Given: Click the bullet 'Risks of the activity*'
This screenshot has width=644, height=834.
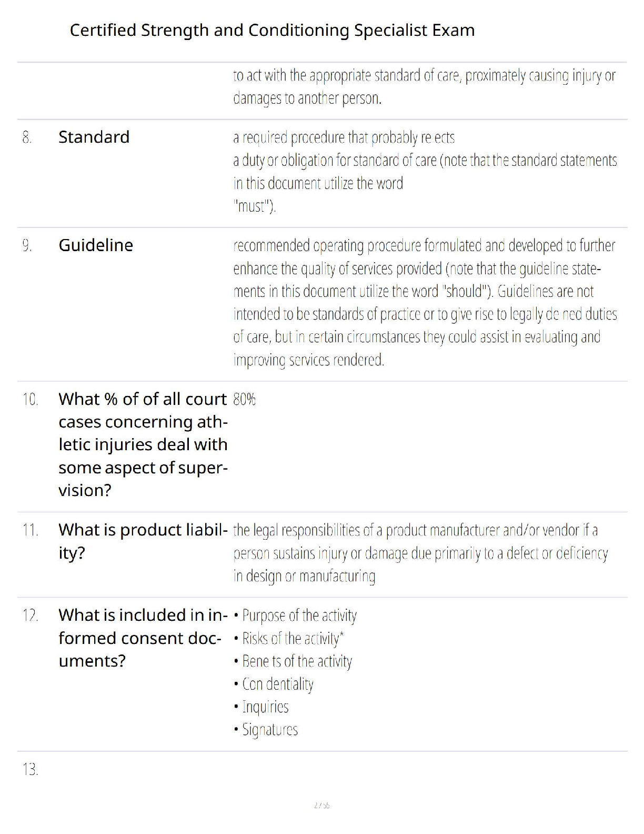Looking at the screenshot, I should click(x=293, y=639).
